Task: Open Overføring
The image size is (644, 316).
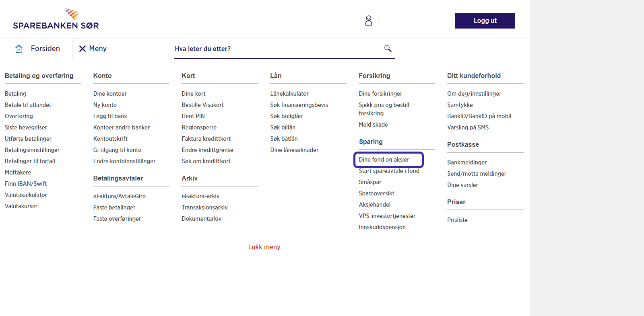Action: coord(19,116)
